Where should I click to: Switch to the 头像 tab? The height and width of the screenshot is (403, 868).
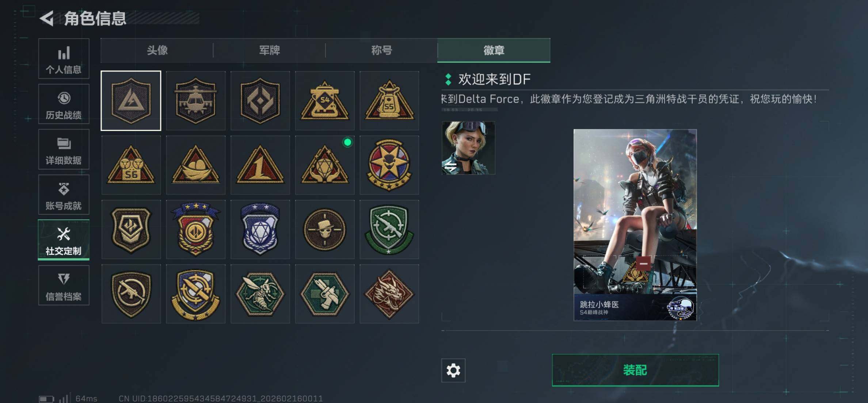(157, 50)
